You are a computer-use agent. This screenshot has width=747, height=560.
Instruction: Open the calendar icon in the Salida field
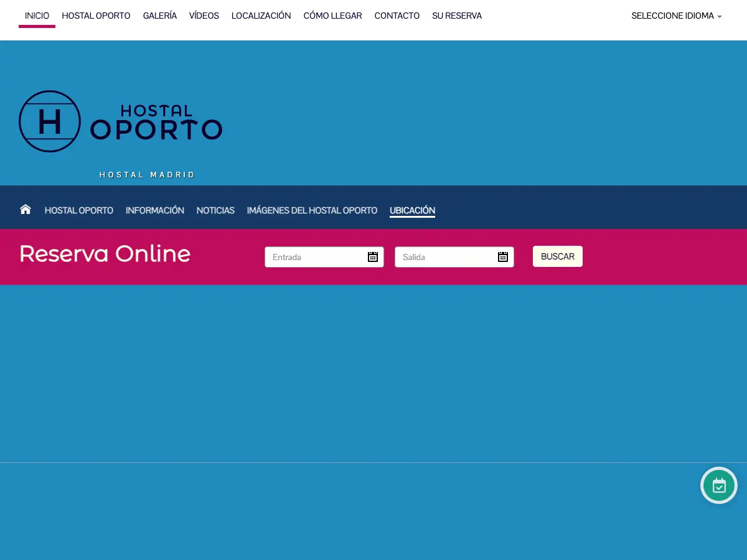click(503, 257)
